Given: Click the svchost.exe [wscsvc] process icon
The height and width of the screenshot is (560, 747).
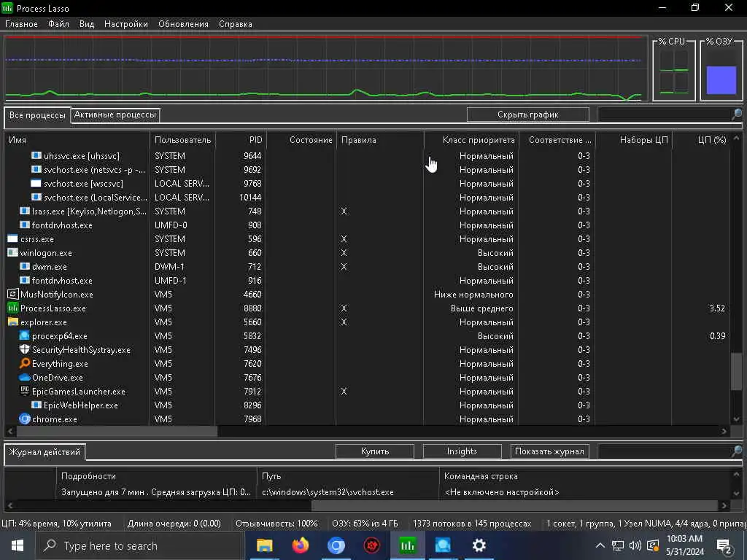Looking at the screenshot, I should pyautogui.click(x=36, y=183).
